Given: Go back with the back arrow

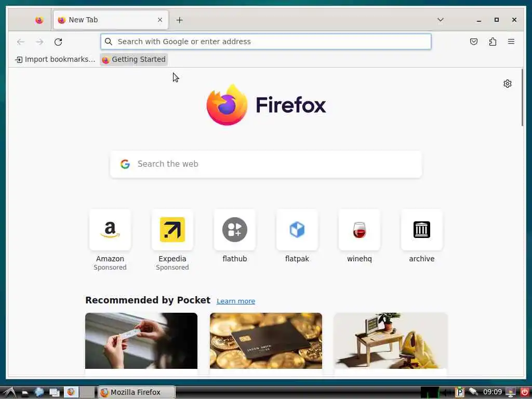Looking at the screenshot, I should pyautogui.click(x=21, y=42).
